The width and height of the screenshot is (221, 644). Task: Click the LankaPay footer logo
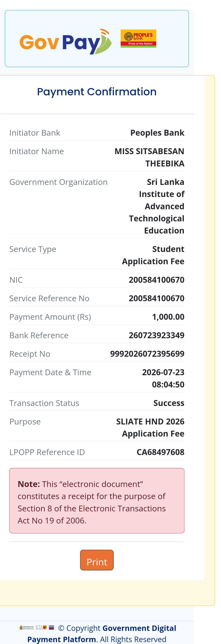(x=51, y=628)
